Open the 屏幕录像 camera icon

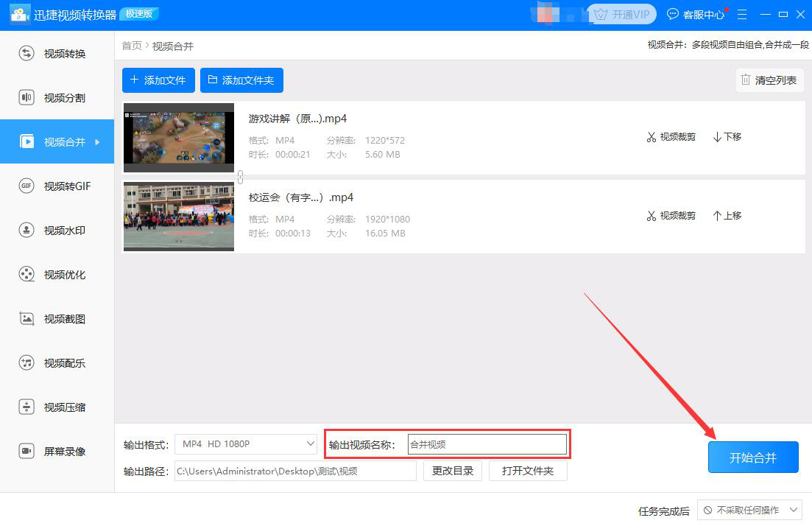click(27, 452)
